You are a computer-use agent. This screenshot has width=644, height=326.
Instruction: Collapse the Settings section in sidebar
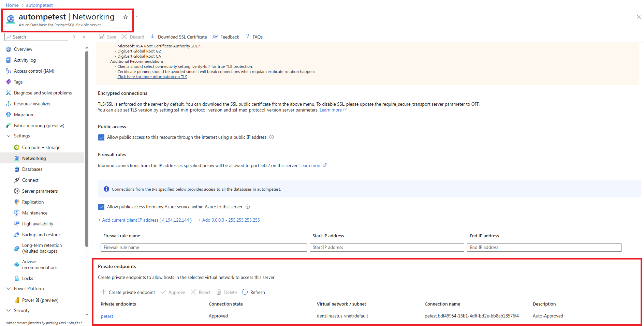tap(9, 136)
